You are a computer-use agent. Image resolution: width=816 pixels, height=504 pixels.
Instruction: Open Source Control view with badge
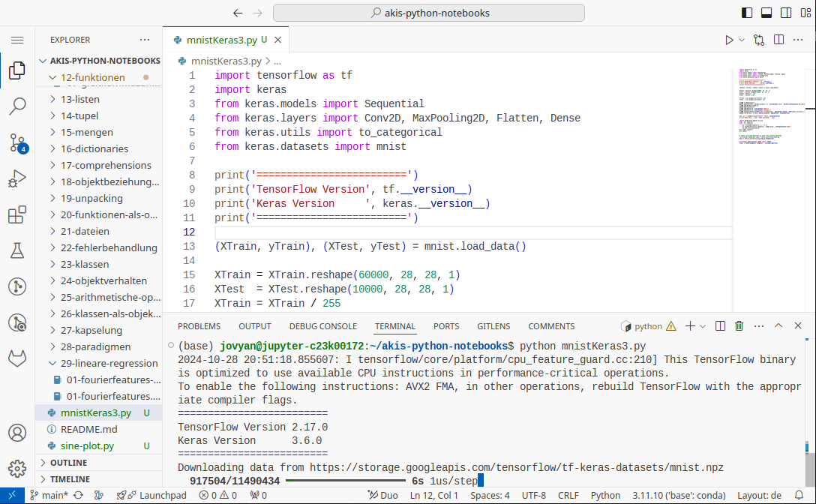tap(16, 142)
